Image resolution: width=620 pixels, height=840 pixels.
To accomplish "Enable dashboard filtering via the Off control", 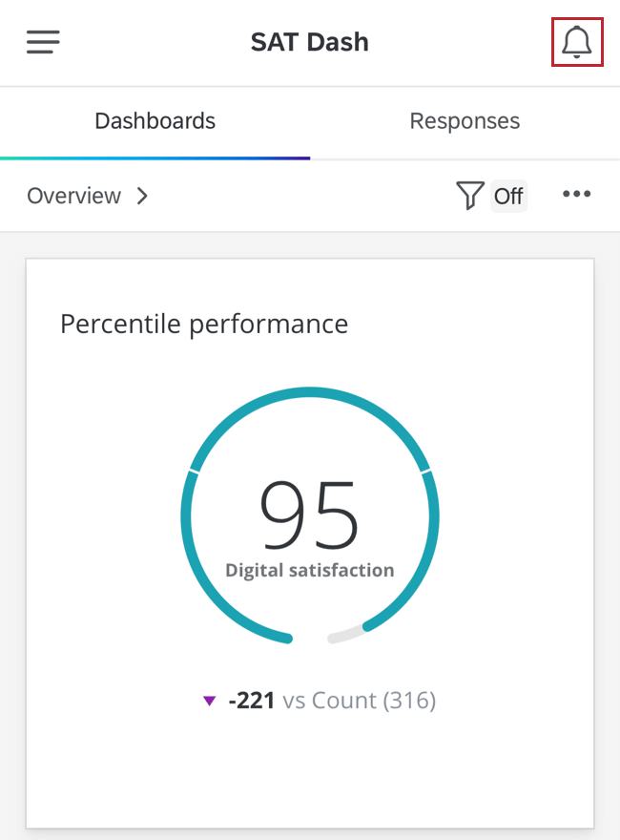I will pyautogui.click(x=508, y=195).
